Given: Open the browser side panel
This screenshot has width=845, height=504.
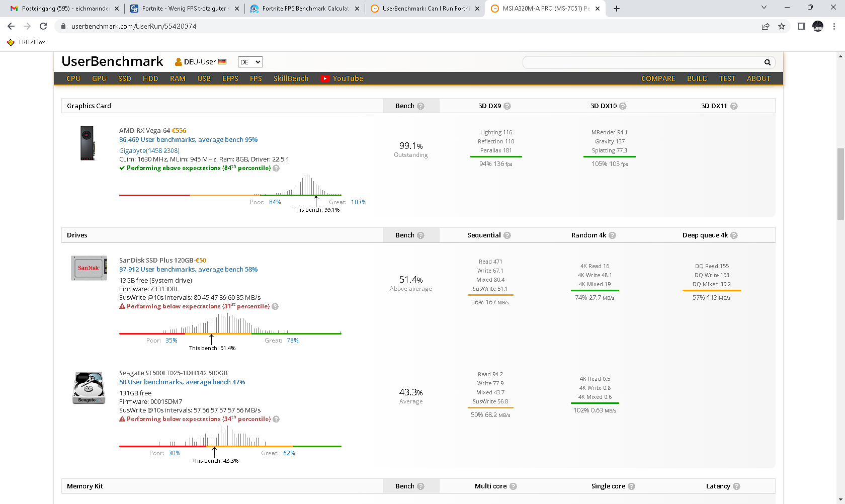Looking at the screenshot, I should [802, 26].
